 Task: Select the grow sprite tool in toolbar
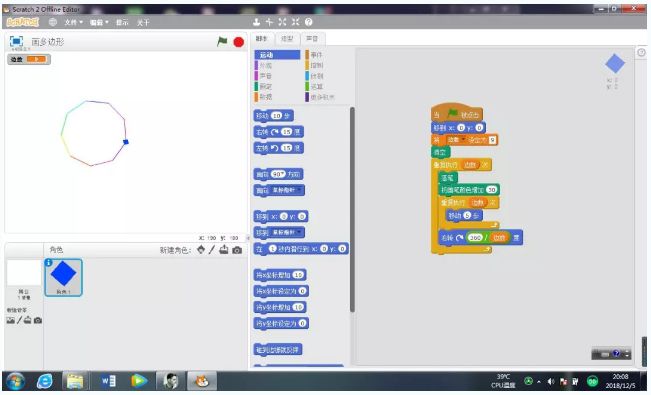click(282, 22)
